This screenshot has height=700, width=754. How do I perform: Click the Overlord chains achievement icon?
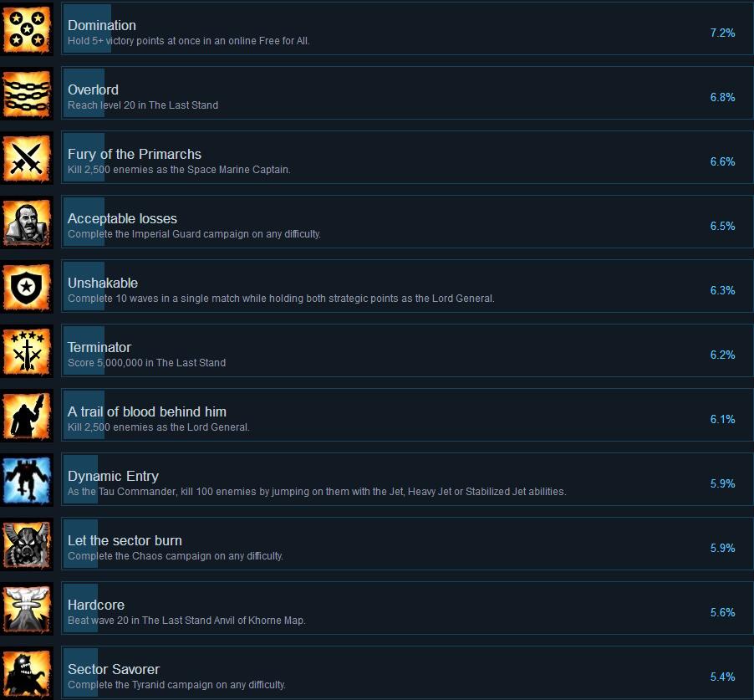(27, 95)
